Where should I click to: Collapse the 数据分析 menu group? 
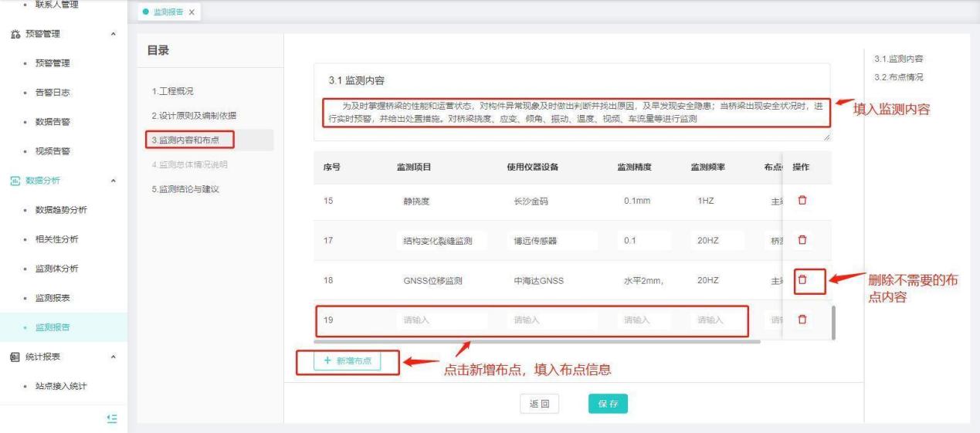[114, 181]
